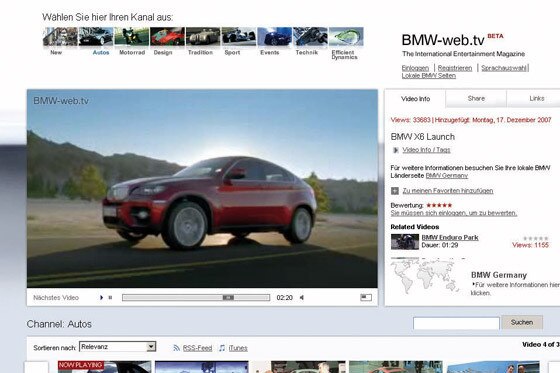The image size is (560, 373).
Task: Select the Autos channel thumbnail
Action: tap(96, 36)
